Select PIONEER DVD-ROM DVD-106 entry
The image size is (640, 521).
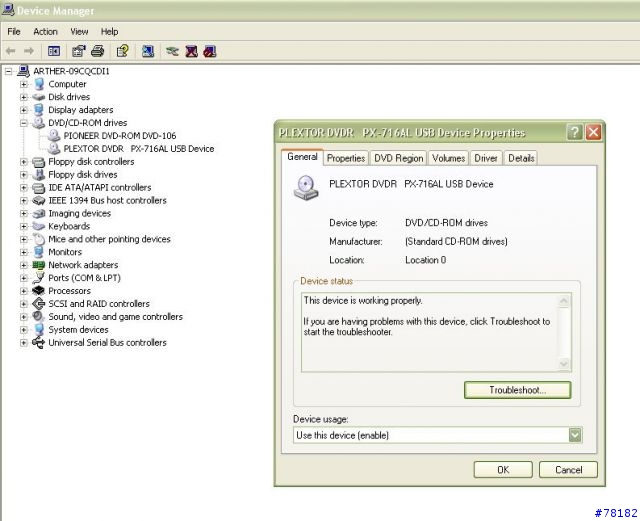tap(120, 136)
